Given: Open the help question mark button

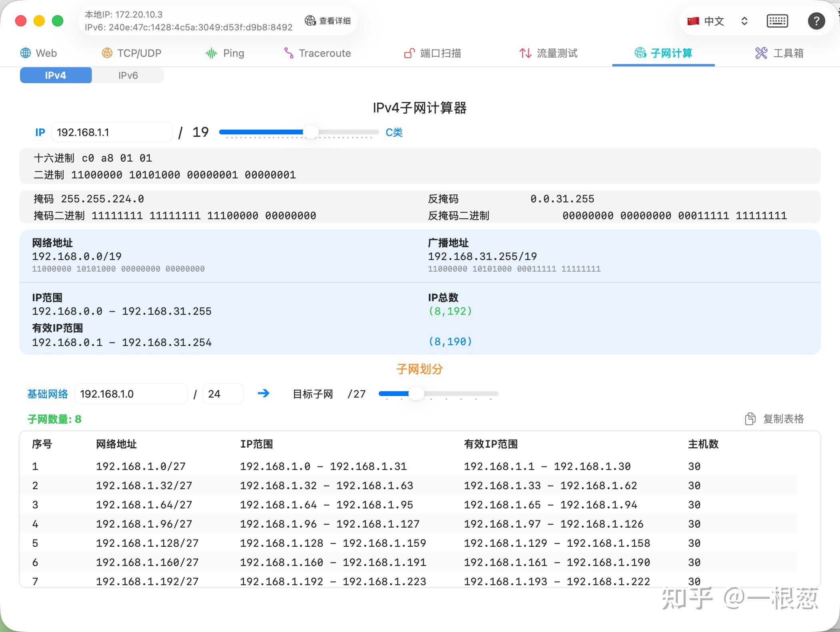Looking at the screenshot, I should point(816,21).
